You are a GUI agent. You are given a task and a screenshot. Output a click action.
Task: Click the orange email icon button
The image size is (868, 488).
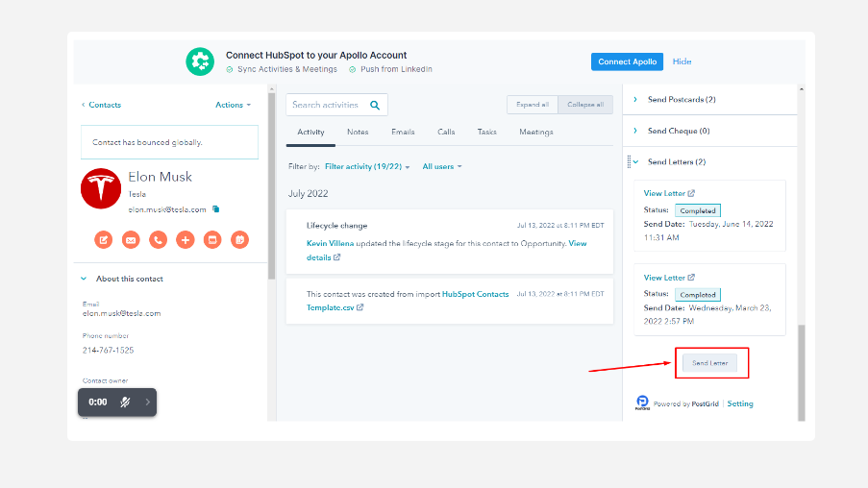[131, 239]
